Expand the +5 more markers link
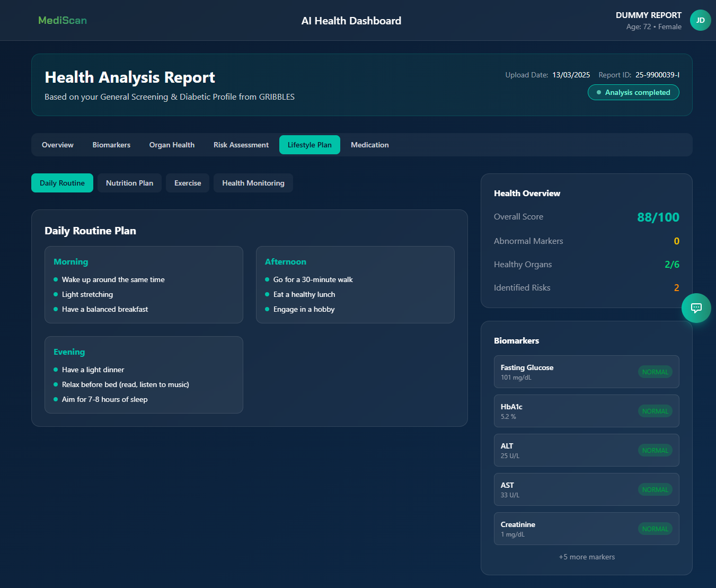The height and width of the screenshot is (588, 716). coord(587,557)
